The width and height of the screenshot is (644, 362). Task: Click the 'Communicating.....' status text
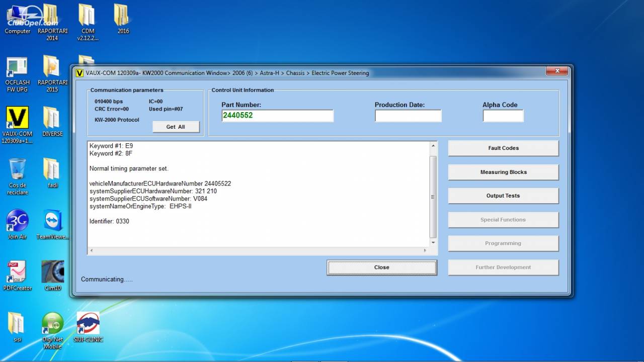click(107, 280)
